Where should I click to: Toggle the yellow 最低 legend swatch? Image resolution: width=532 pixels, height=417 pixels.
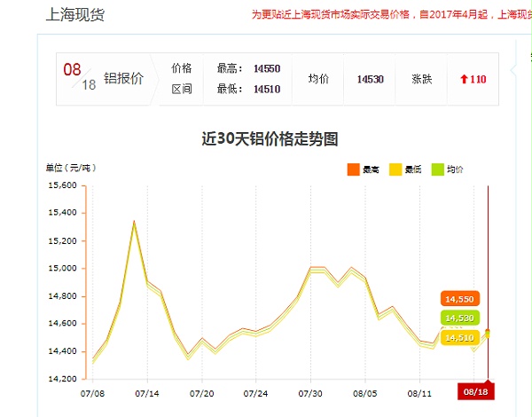click(395, 169)
